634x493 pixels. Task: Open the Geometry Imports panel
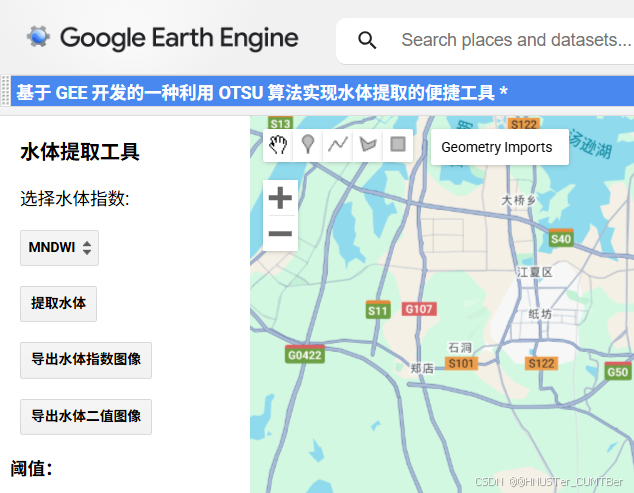click(x=500, y=147)
